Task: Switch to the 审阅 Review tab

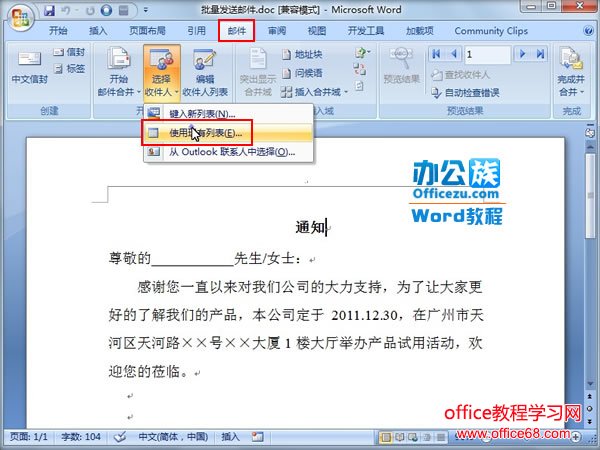Action: click(x=277, y=31)
